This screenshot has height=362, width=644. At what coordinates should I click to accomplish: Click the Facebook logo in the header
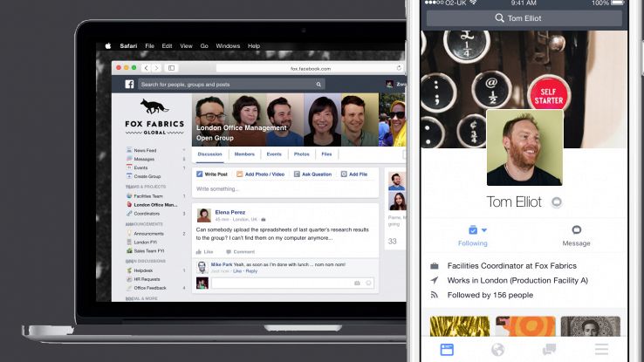(129, 84)
